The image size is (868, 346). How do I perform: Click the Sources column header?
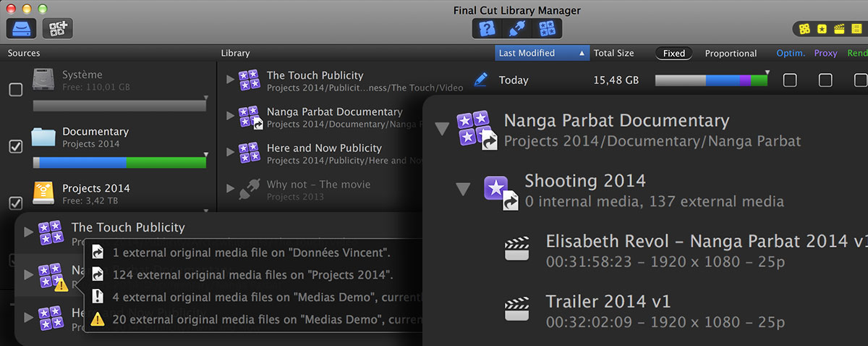24,53
